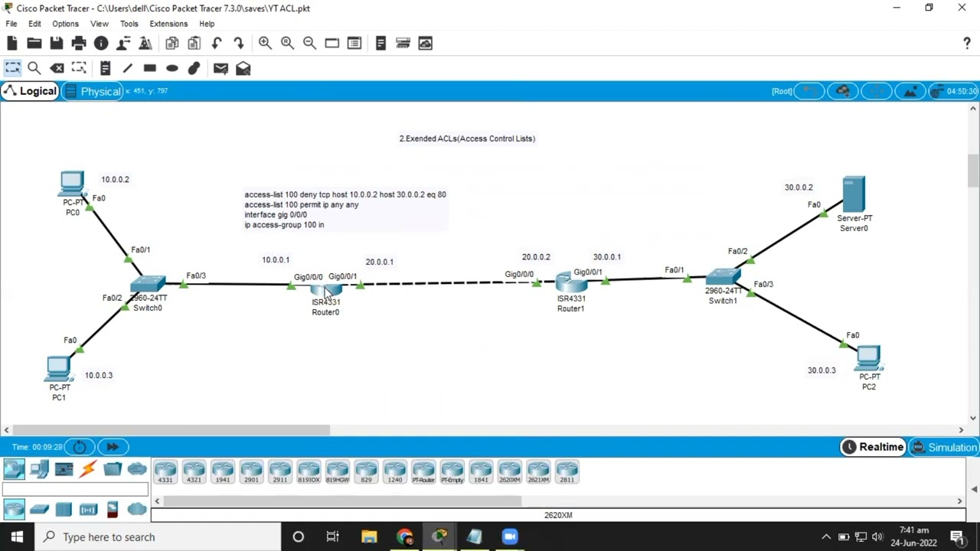Pick the 4331 router model
The image size is (980, 551).
click(x=165, y=471)
